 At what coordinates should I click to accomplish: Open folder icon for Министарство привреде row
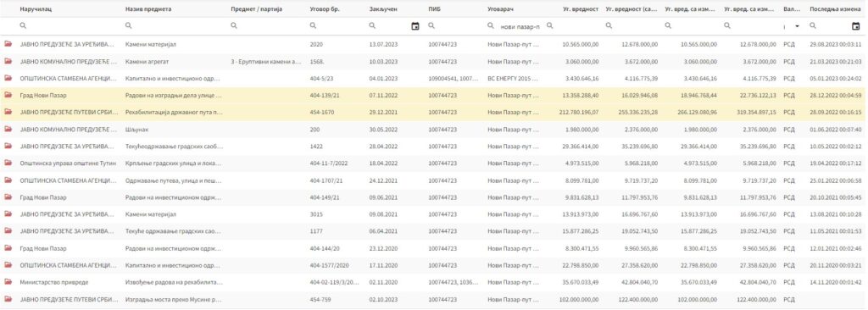click(8, 282)
